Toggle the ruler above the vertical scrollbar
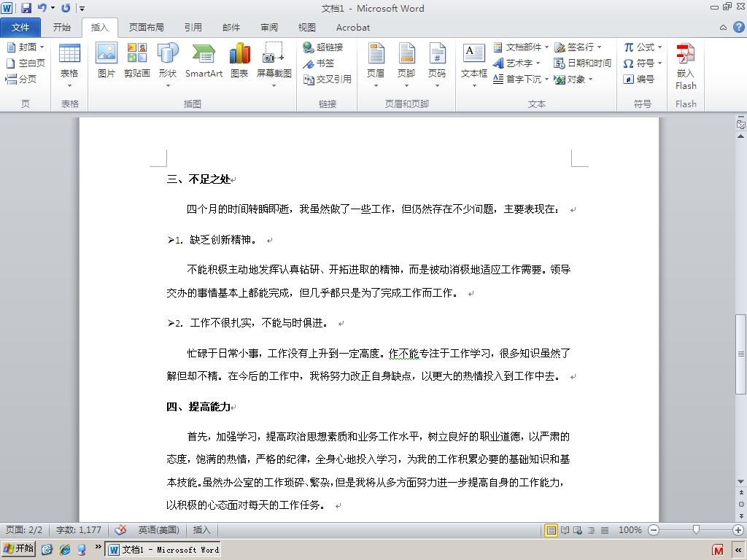This screenshot has width=747, height=560. (x=741, y=124)
